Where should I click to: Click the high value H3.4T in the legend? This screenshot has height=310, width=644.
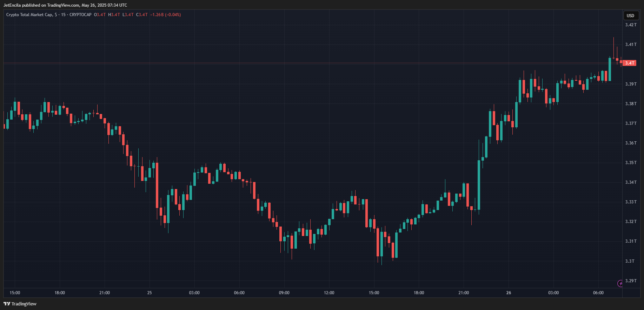(x=114, y=15)
